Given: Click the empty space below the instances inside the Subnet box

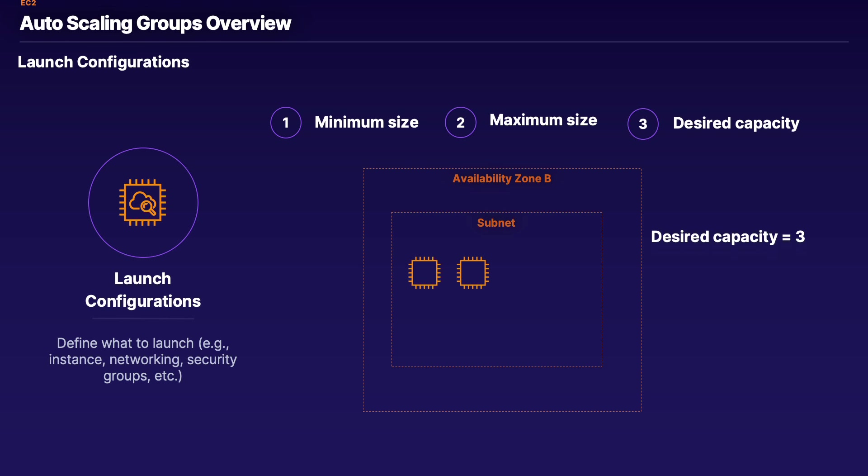Looking at the screenshot, I should [496, 330].
